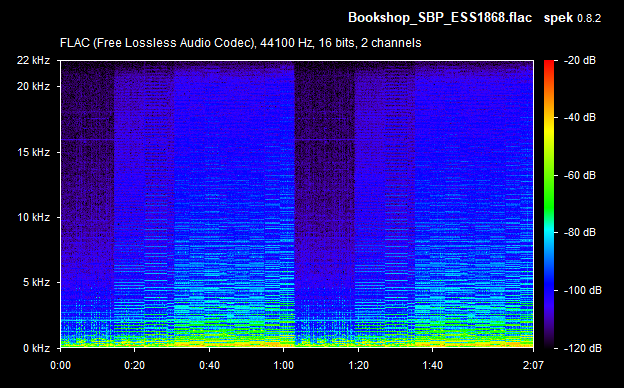The width and height of the screenshot is (624, 388).
Task: Click the 2:07 end time label
Action: (x=532, y=365)
